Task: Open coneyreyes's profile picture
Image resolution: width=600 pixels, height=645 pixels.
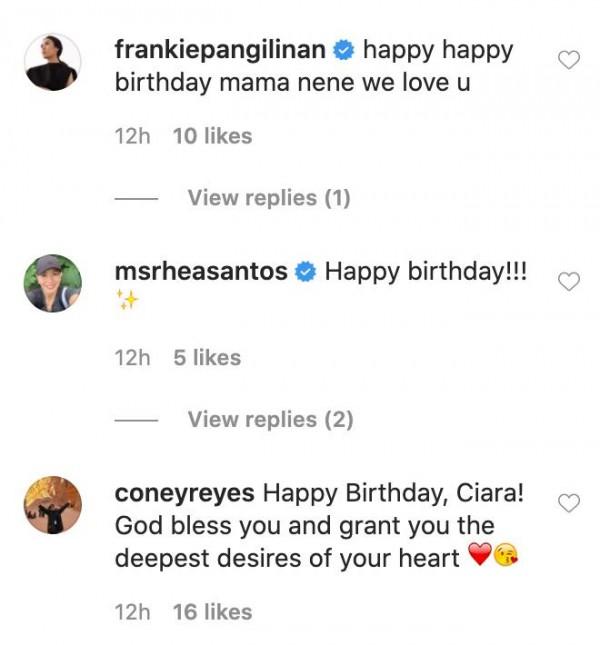Action: pos(52,505)
